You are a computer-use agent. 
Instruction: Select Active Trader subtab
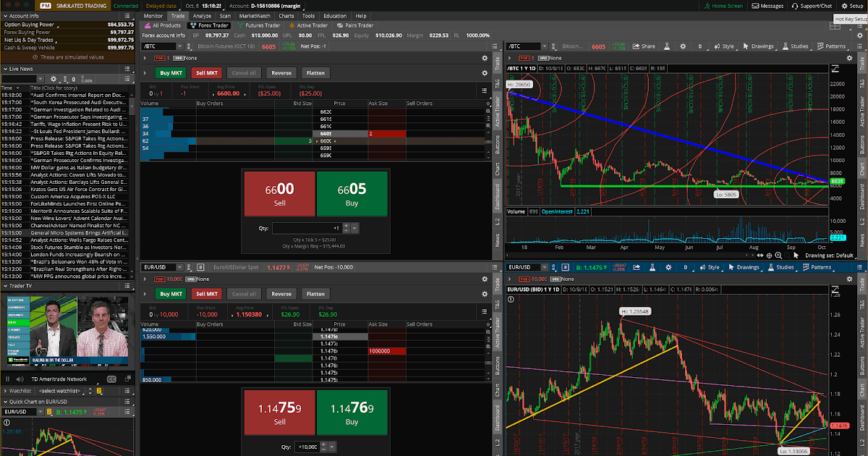click(309, 25)
